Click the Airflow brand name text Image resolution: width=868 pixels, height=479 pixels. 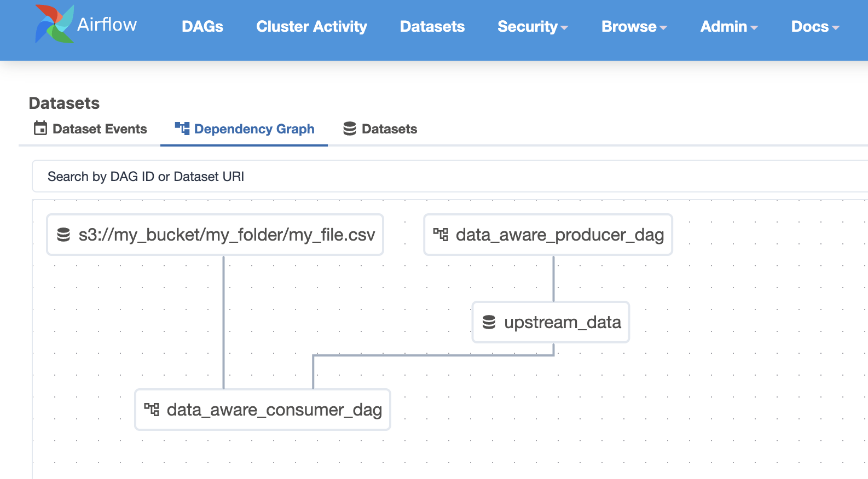pyautogui.click(x=107, y=25)
